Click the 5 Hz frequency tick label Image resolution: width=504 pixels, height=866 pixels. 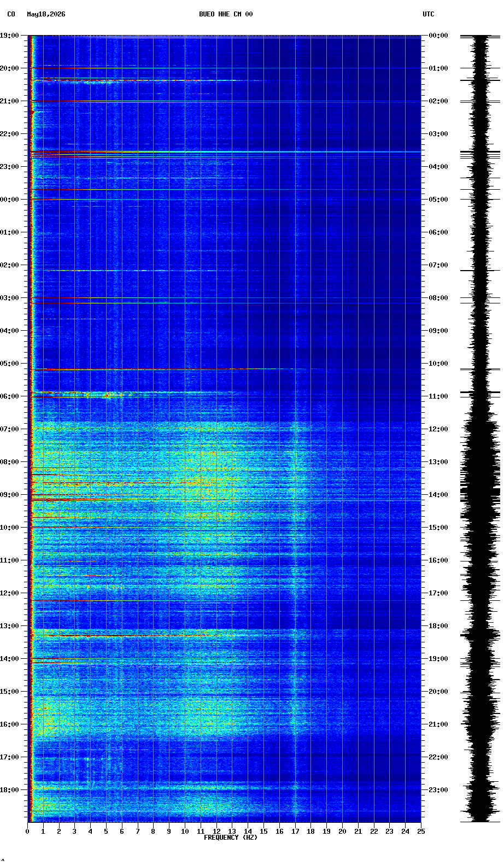pos(106,832)
